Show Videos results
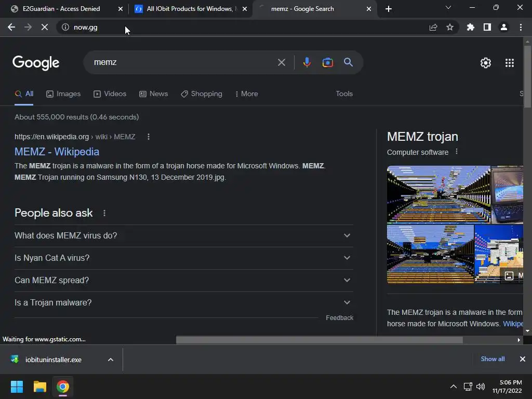Viewport: 532px width, 399px height. click(x=110, y=94)
